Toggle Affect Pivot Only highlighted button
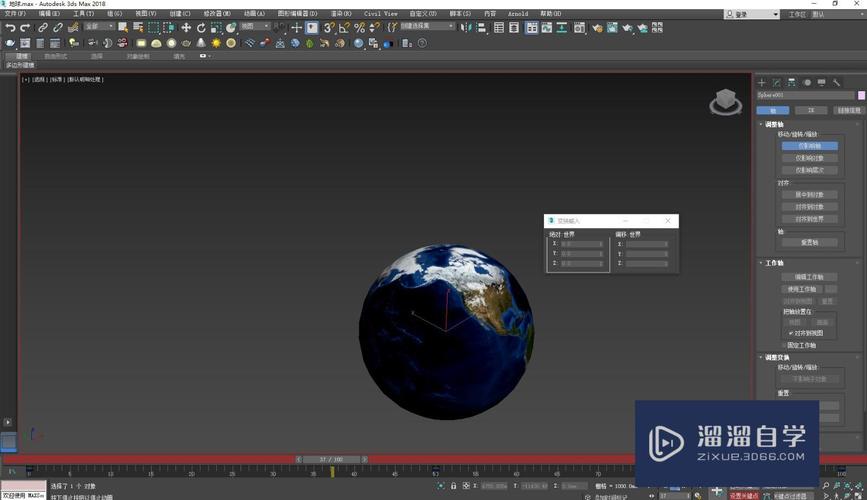 [809, 146]
